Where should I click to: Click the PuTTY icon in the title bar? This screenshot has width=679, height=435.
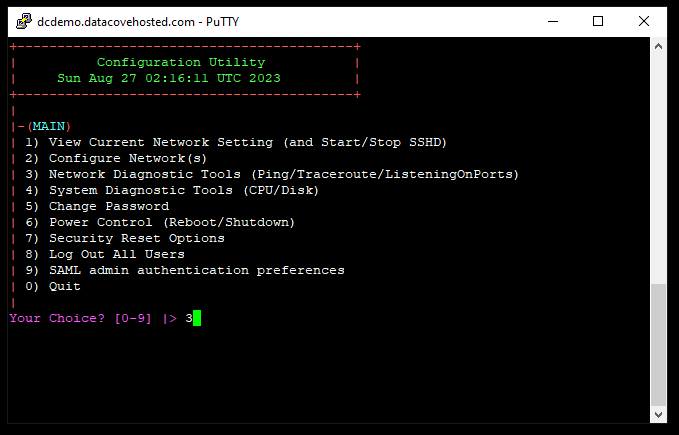pos(24,21)
